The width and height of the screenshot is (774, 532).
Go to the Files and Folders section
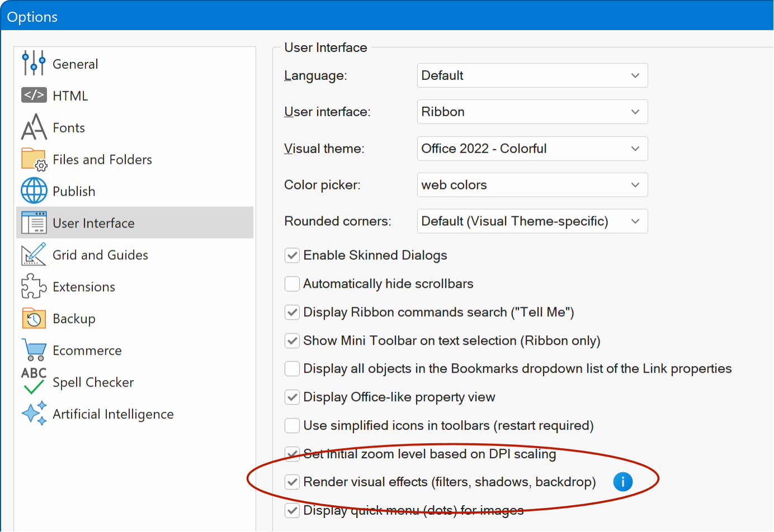(102, 160)
